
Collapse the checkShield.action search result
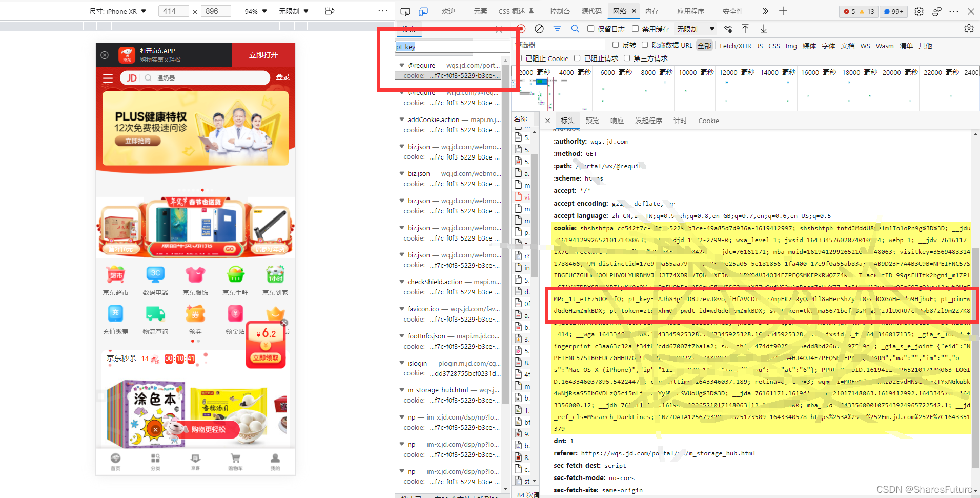coord(402,282)
